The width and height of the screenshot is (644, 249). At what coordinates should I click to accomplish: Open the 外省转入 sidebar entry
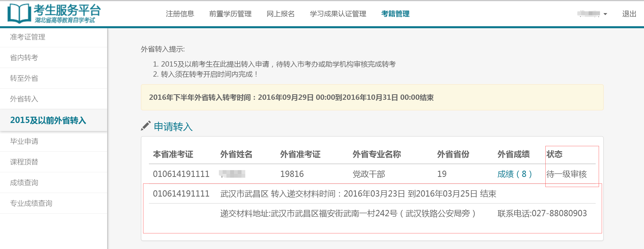click(24, 99)
